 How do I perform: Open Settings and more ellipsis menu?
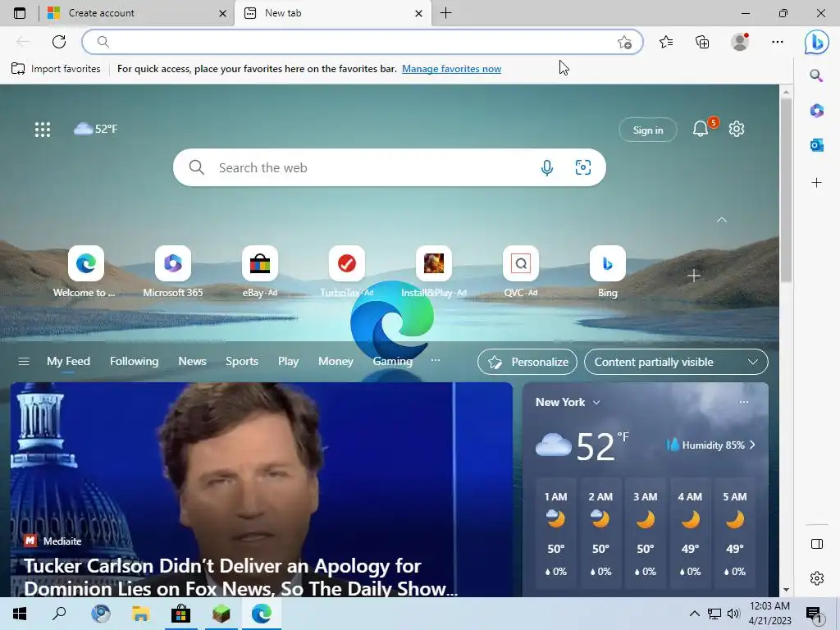click(x=778, y=42)
